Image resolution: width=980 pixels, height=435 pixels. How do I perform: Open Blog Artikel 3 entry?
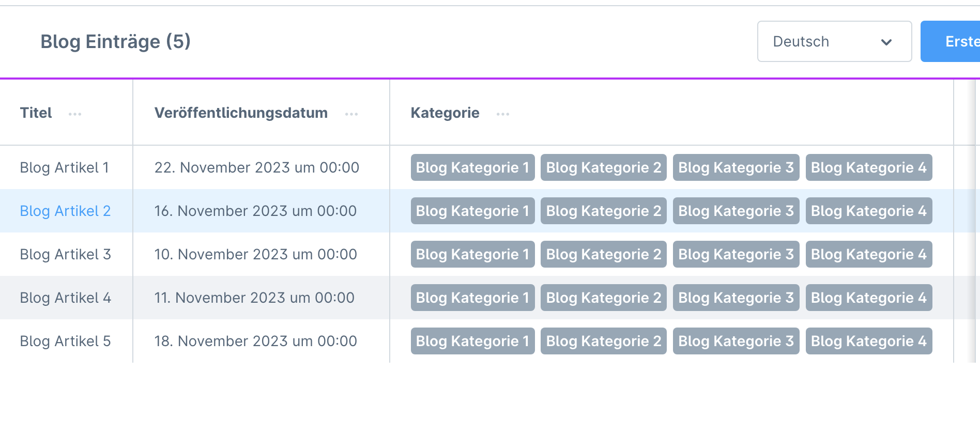click(x=65, y=254)
